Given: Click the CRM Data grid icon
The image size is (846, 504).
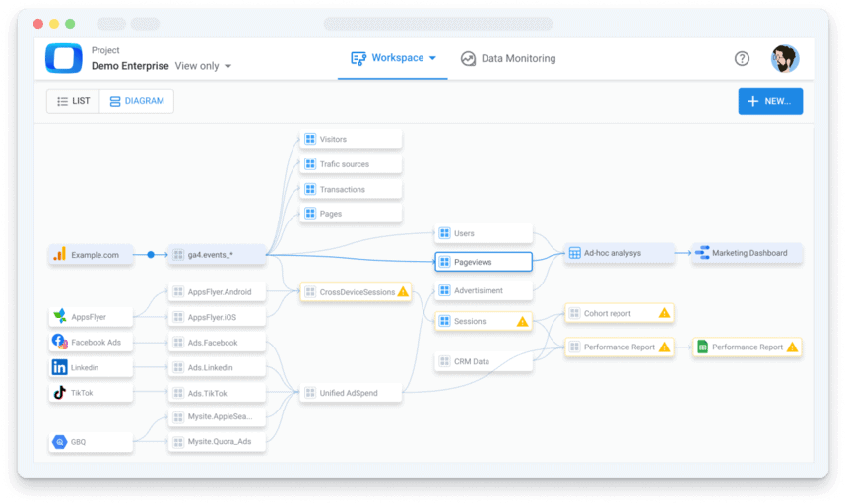Looking at the screenshot, I should coord(444,361).
